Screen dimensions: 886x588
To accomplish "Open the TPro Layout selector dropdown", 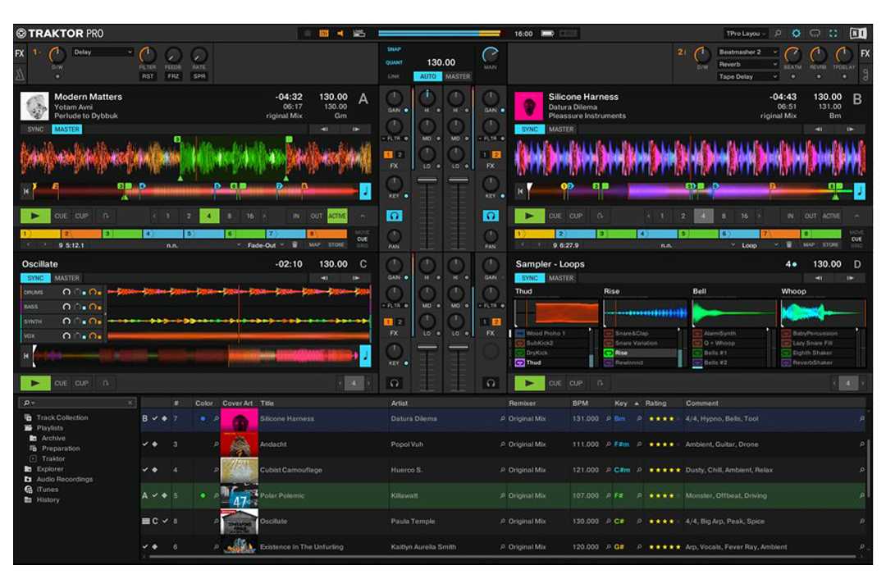I will [x=746, y=34].
